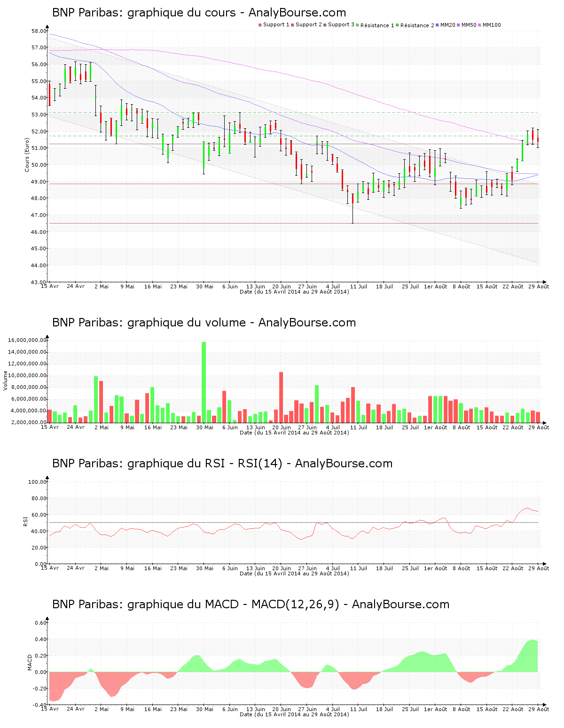This screenshot has width=564, height=728.
Task: Select the Support 3 legend label
Action: click(x=341, y=25)
